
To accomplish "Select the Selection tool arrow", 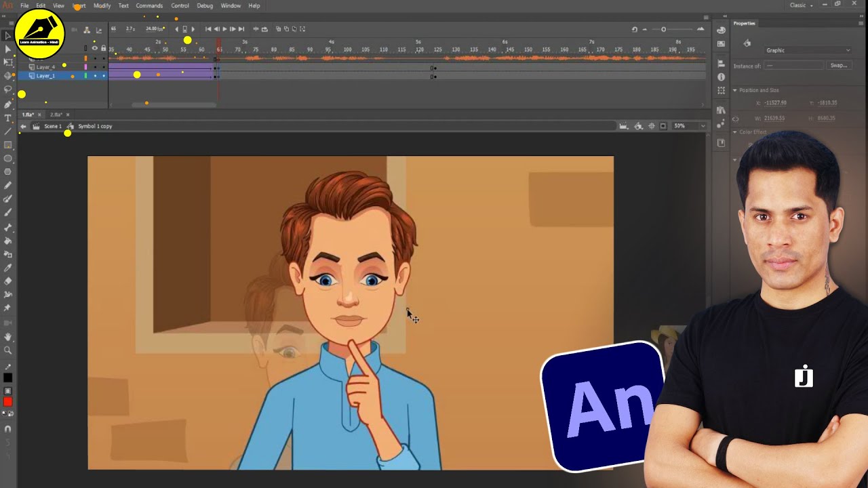I will [x=7, y=35].
